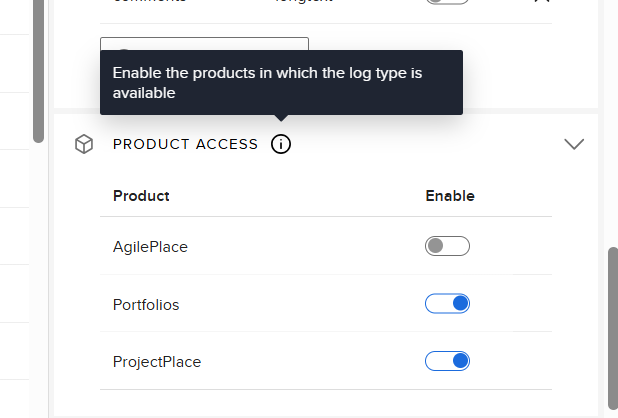Click the Enable column header
The height and width of the screenshot is (418, 618).
pos(450,196)
